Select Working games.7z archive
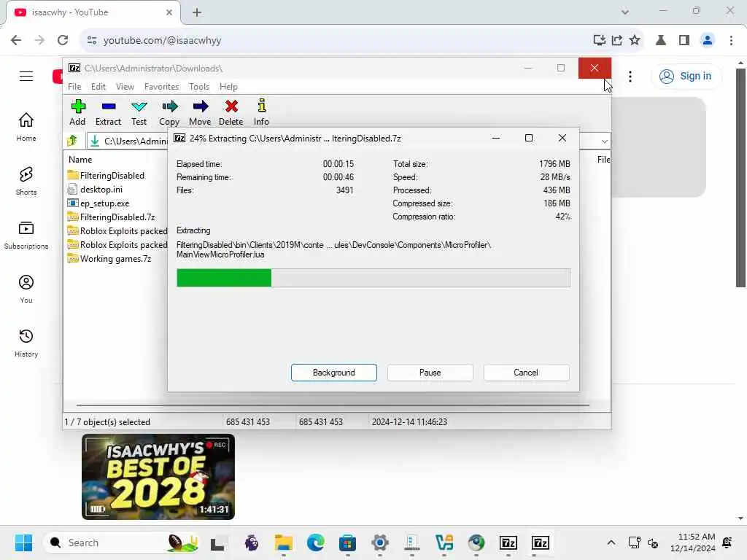 point(109,259)
